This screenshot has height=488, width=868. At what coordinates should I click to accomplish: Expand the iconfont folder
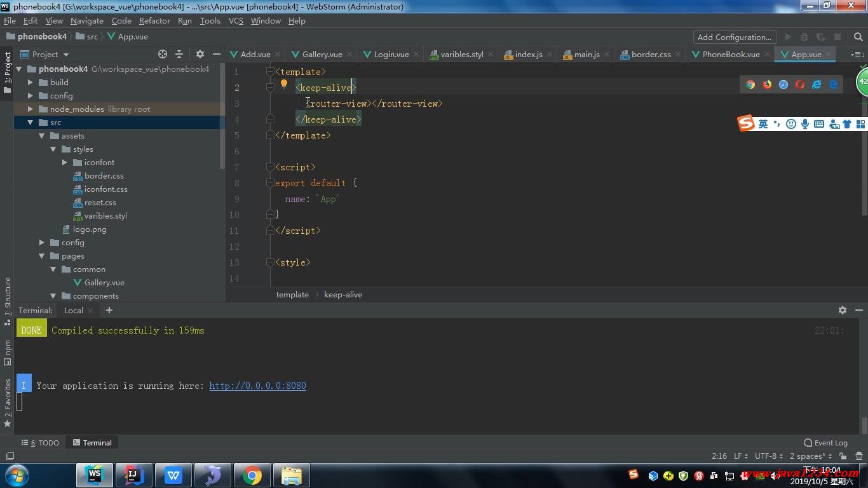(64, 162)
